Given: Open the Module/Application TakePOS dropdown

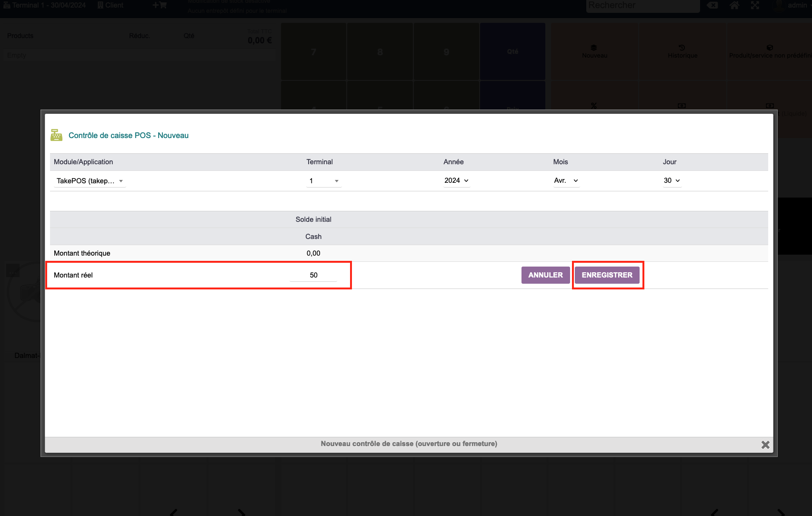Looking at the screenshot, I should point(90,181).
